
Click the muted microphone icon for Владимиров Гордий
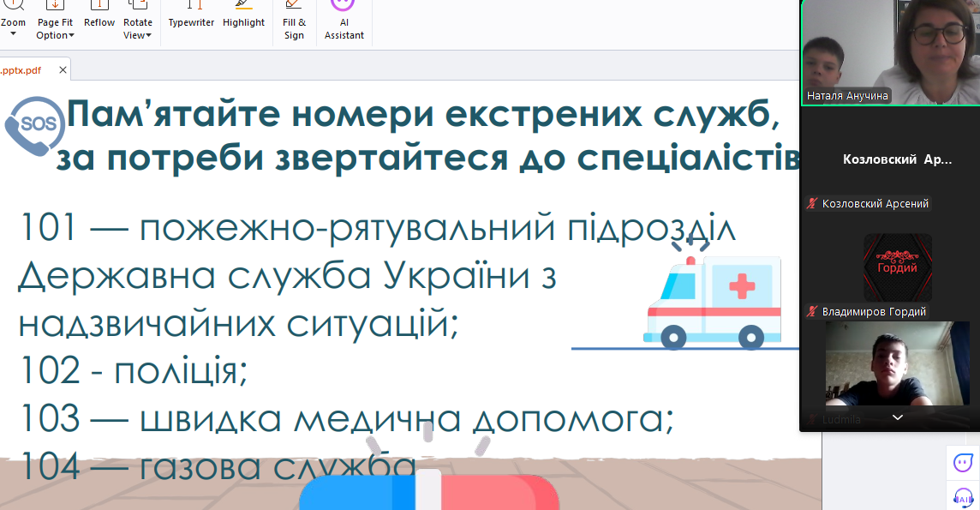(x=812, y=311)
